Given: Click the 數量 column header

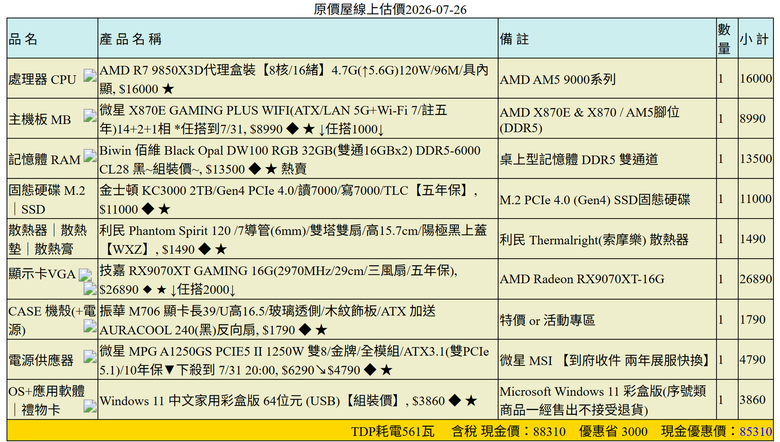Looking at the screenshot, I should click(x=724, y=39).
